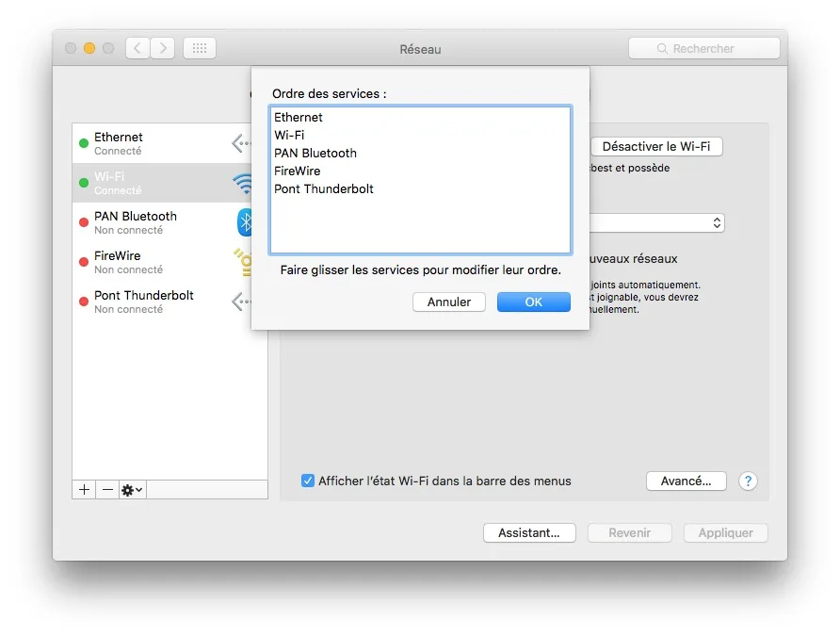
Task: Click the back navigation arrow in the toolbar
Action: pos(138,48)
